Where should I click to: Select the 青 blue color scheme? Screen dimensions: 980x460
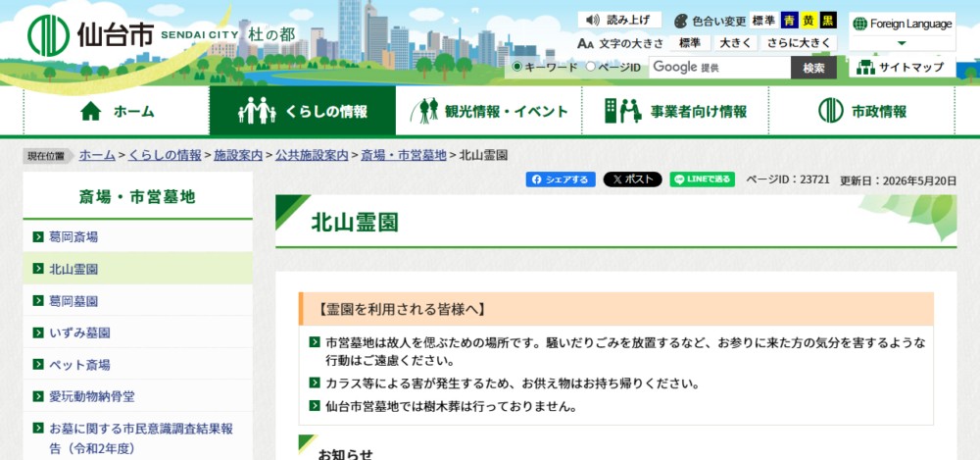coord(790,21)
